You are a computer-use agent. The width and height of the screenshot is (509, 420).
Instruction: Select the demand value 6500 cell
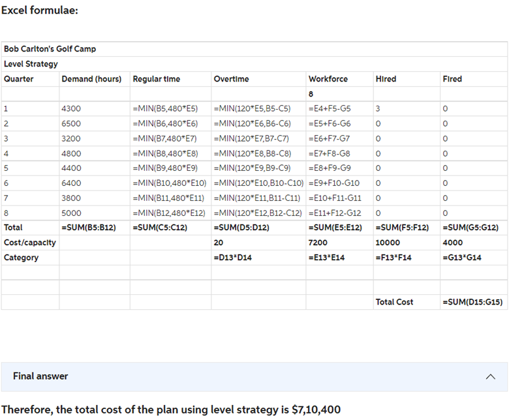71,124
